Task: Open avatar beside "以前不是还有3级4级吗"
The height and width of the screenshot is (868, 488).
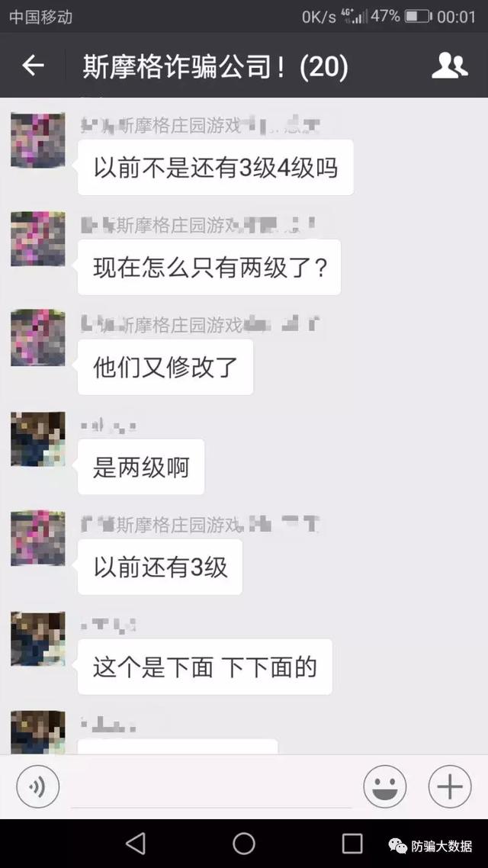Action: tap(37, 140)
